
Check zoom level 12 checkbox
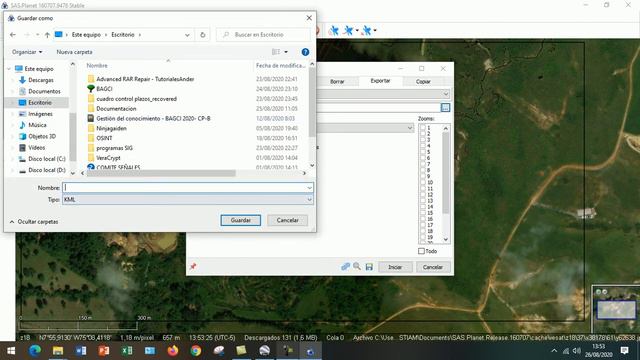point(423,195)
